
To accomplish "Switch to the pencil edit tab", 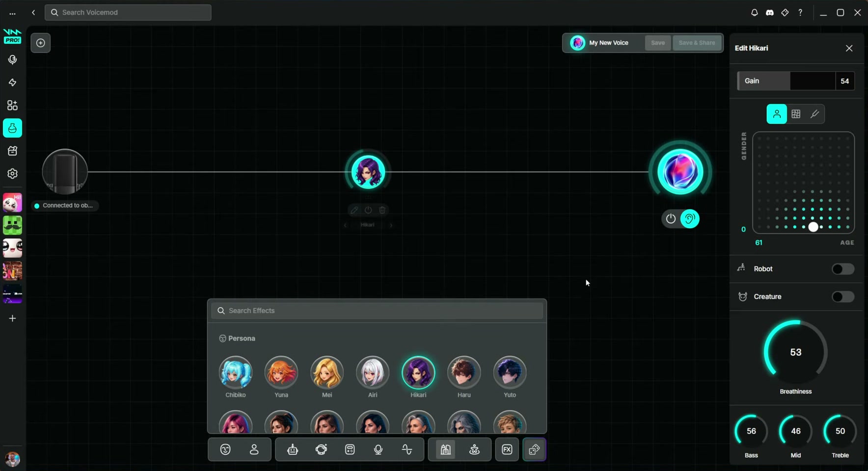I will pos(815,114).
